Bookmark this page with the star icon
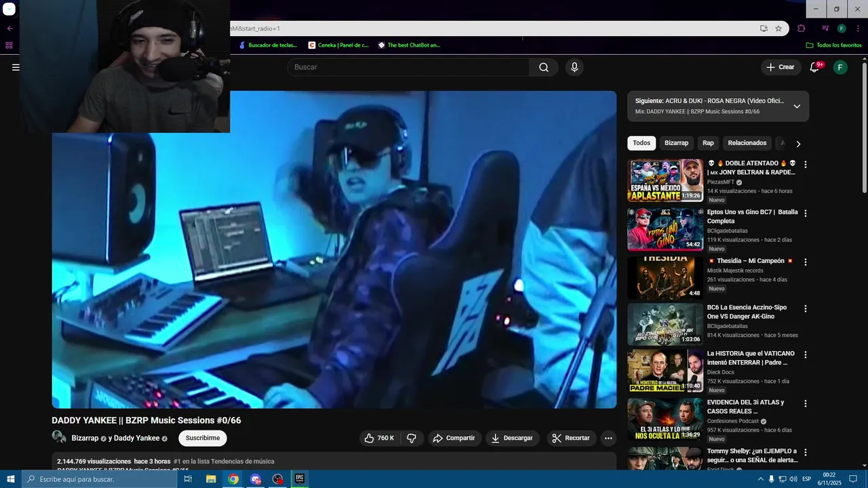This screenshot has height=488, width=868. point(778,28)
